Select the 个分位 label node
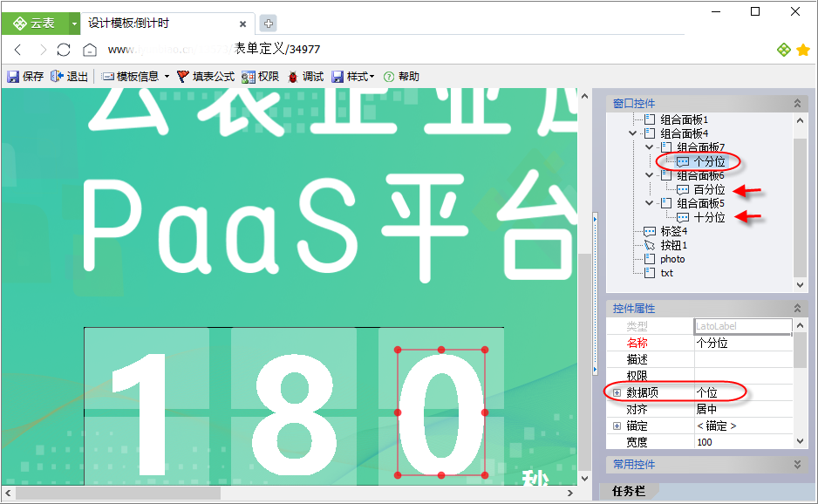Screen dimensions: 818x504 pos(710,161)
